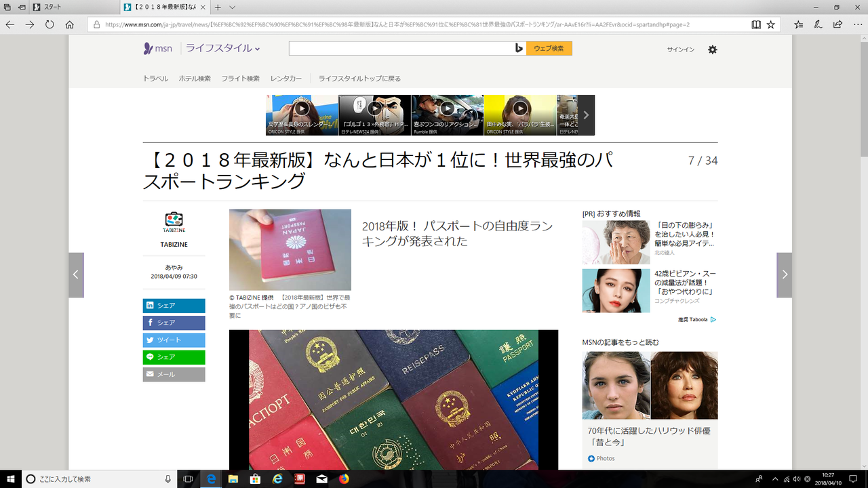The height and width of the screenshot is (488, 868).
Task: Go to next slide using right arrow
Action: (784, 274)
